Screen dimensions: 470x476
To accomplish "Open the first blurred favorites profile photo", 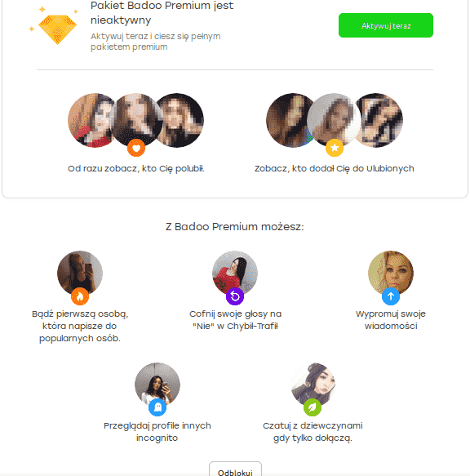I will pyautogui.click(x=288, y=120).
